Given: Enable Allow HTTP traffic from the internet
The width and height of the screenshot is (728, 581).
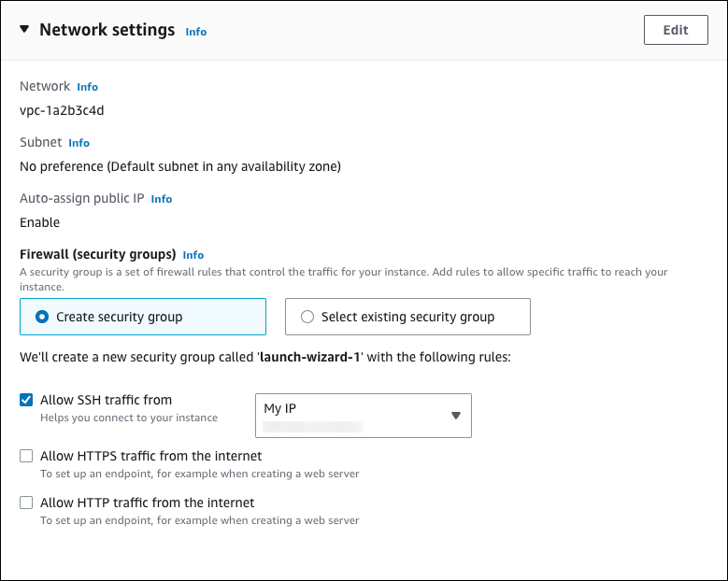Looking at the screenshot, I should tap(26, 503).
